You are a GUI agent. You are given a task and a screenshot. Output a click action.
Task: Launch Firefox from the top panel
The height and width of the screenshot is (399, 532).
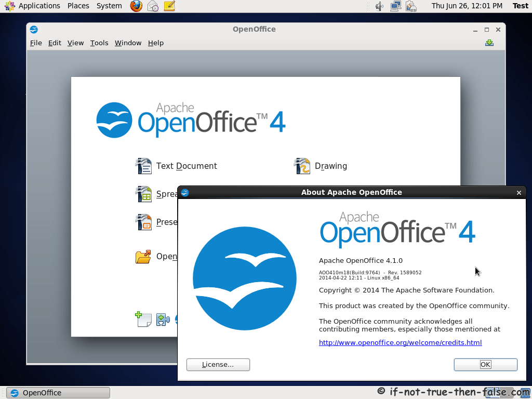click(136, 6)
